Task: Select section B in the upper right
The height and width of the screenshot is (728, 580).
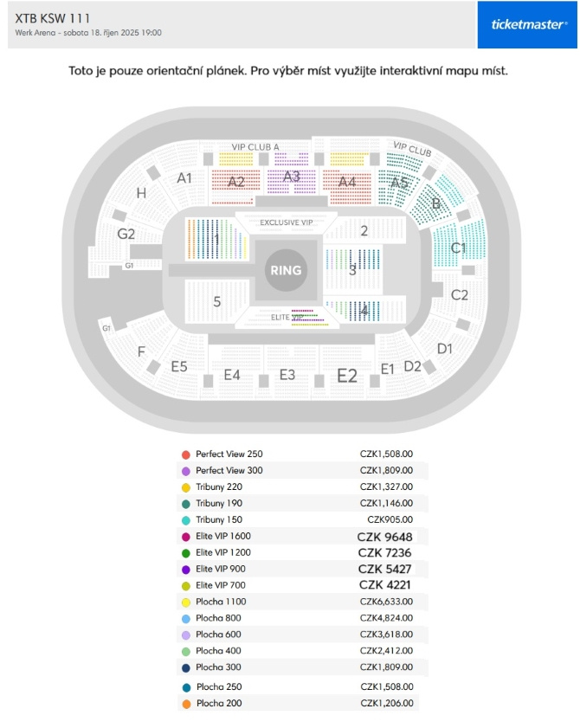Action: (435, 203)
